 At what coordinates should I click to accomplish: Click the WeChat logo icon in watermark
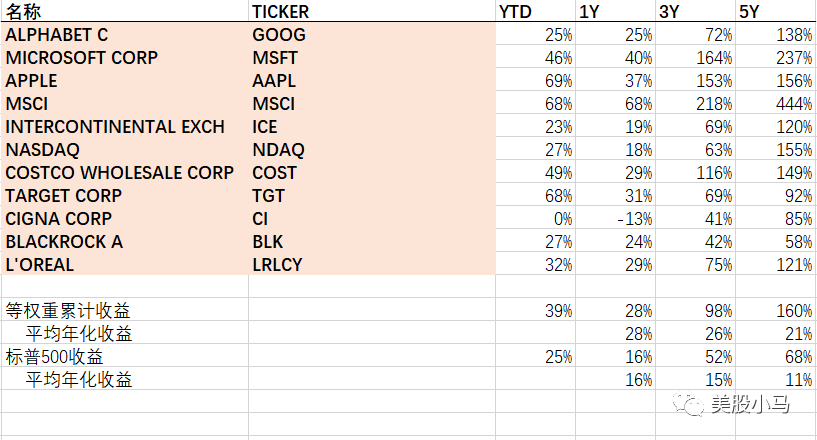pyautogui.click(x=688, y=404)
